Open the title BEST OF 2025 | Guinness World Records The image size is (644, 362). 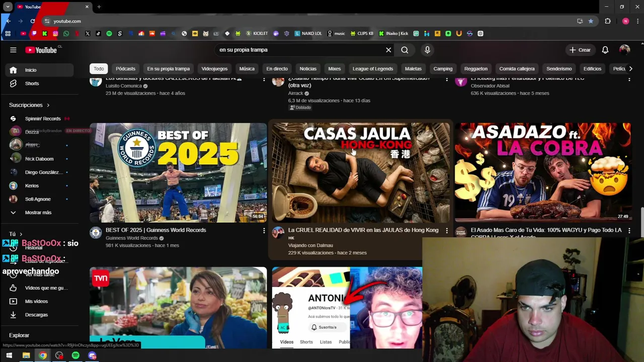coord(156,230)
